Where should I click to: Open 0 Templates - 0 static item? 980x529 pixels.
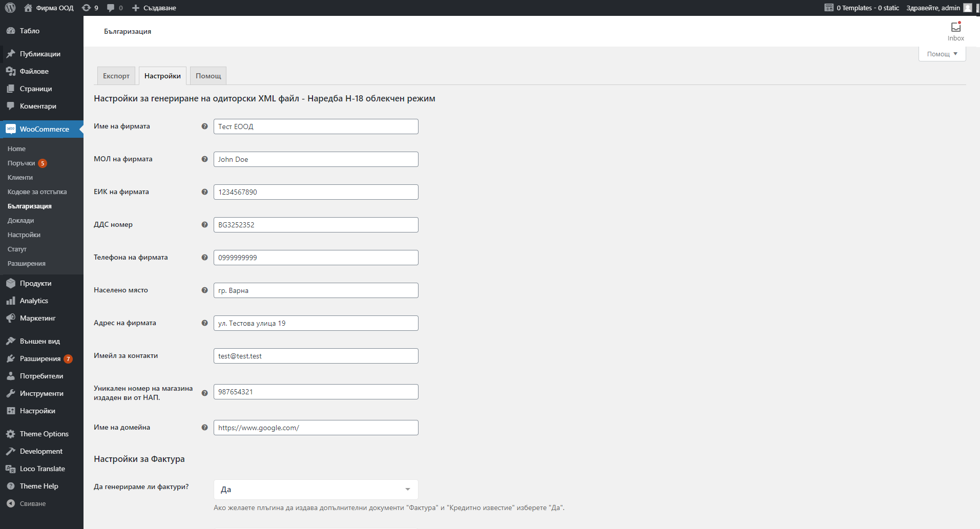point(862,8)
